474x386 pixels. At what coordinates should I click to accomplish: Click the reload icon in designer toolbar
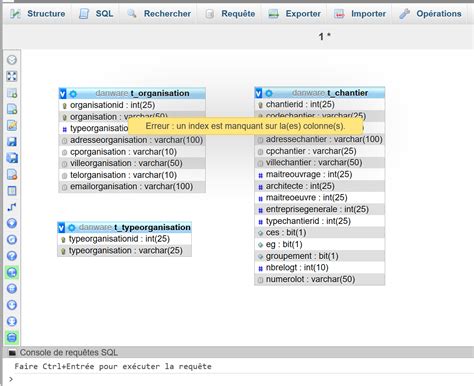12,240
